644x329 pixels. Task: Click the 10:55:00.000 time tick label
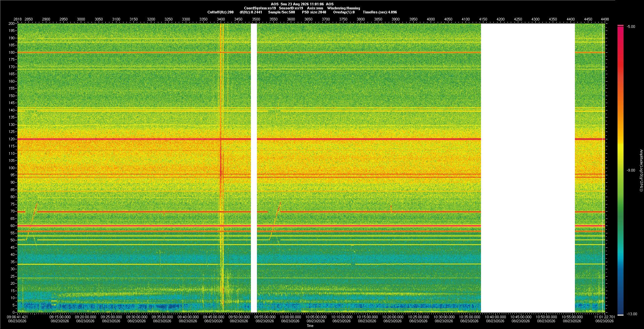click(x=572, y=317)
